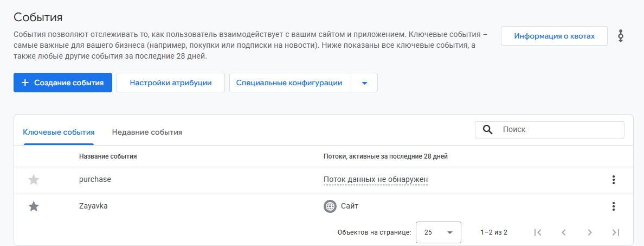The width and height of the screenshot is (644, 246).
Task: Open the three-dot menu for Zayavka
Action: pyautogui.click(x=614, y=206)
